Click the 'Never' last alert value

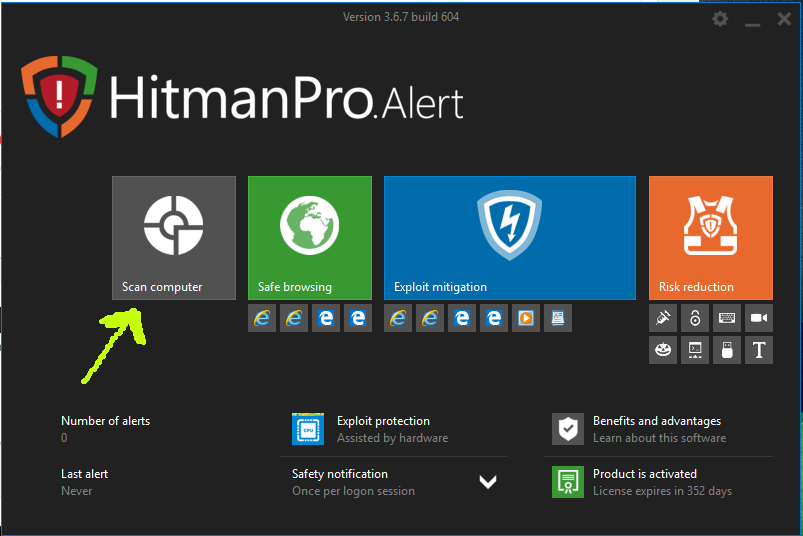(77, 491)
